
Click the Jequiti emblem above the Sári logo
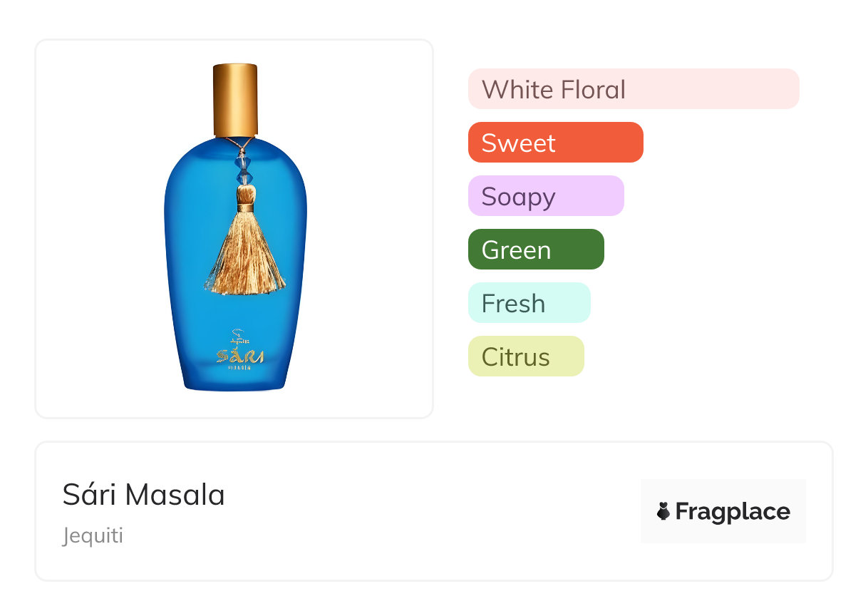pyautogui.click(x=240, y=337)
